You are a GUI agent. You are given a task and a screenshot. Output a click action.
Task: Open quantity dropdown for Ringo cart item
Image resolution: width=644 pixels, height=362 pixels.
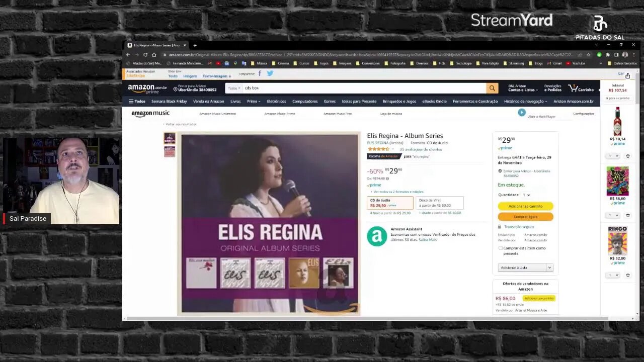(x=613, y=275)
